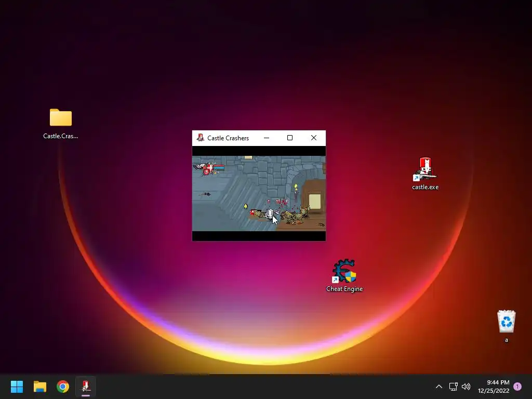Open the volume speaker tray icon
This screenshot has width=532, height=399.
tap(466, 387)
